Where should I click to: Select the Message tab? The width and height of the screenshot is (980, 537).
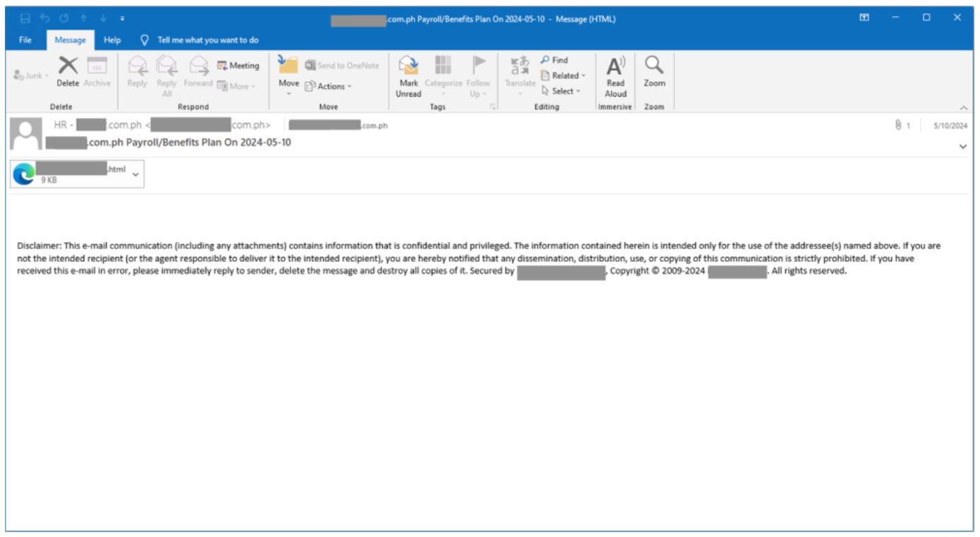(x=71, y=40)
